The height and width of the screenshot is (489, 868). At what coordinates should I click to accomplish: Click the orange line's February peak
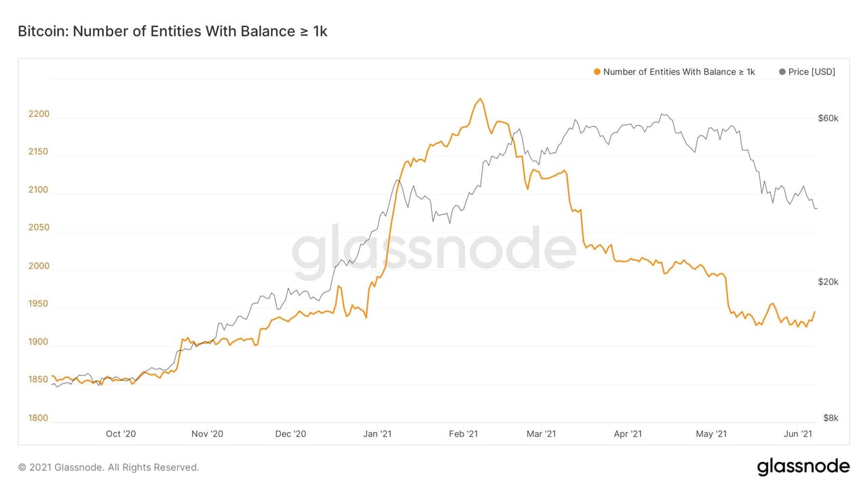pyautogui.click(x=480, y=99)
